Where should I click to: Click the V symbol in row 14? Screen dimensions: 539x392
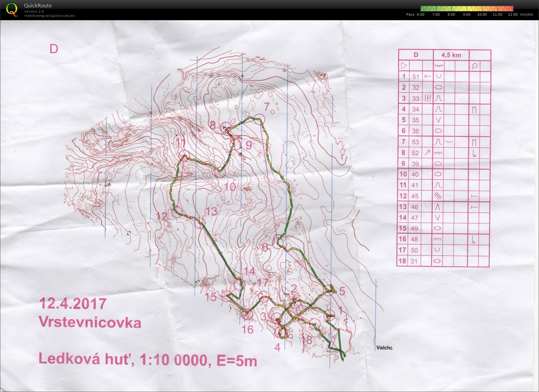(438, 217)
